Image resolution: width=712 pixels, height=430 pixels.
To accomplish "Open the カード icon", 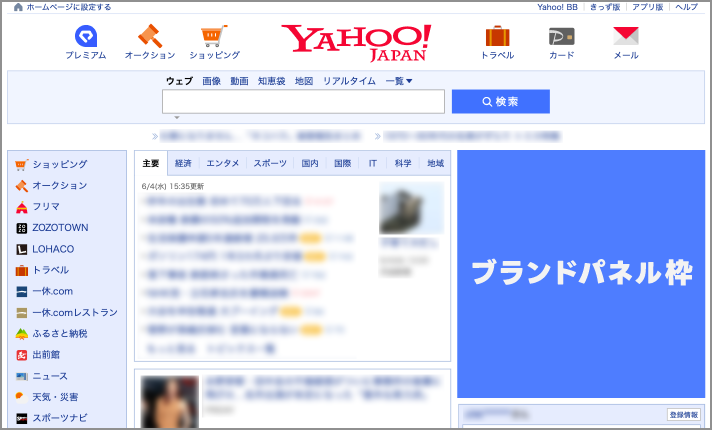I will (x=562, y=36).
